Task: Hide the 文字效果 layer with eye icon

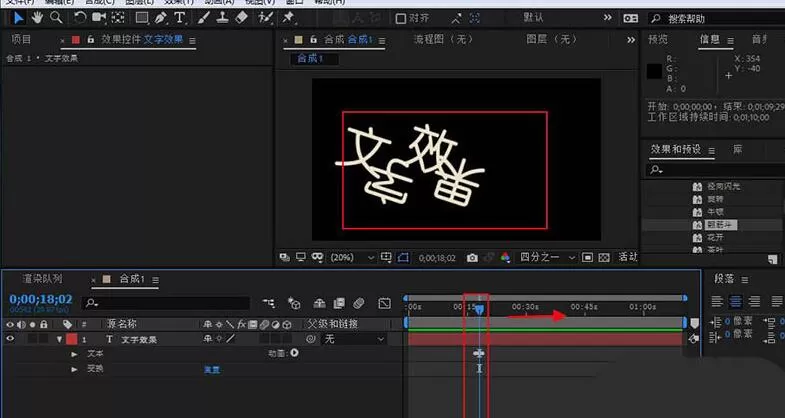Action: pos(10,339)
